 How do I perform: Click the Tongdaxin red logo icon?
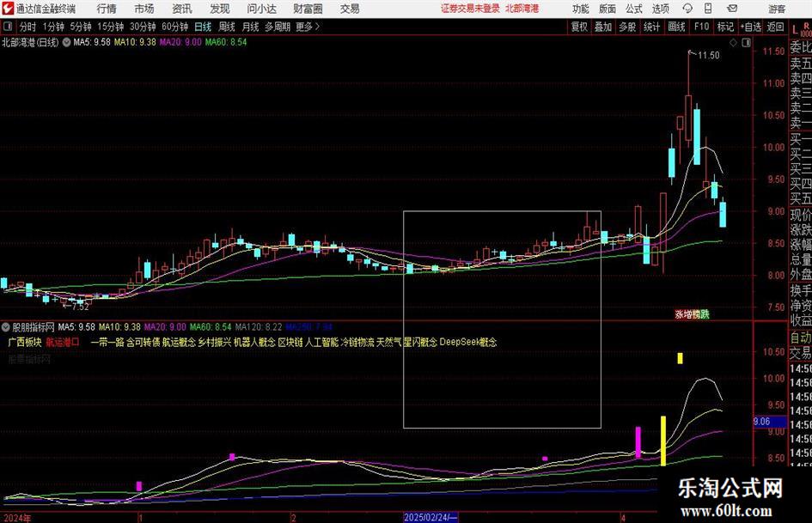click(7, 9)
